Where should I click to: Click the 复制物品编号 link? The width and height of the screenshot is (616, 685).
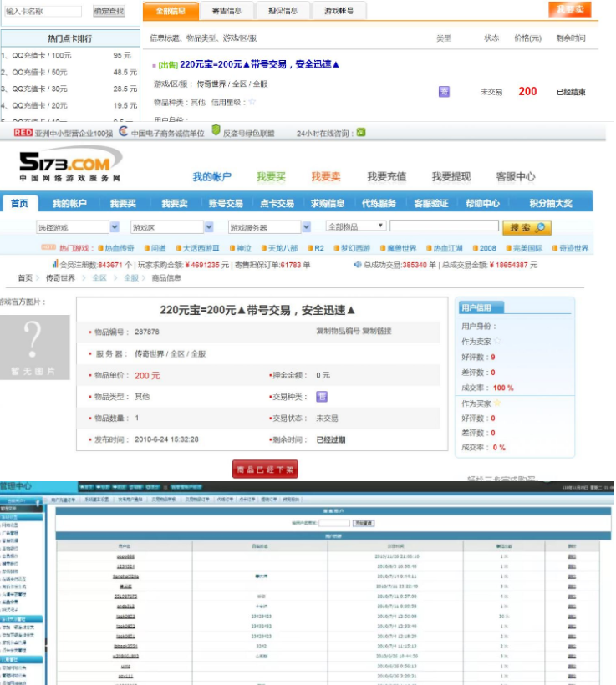point(338,331)
